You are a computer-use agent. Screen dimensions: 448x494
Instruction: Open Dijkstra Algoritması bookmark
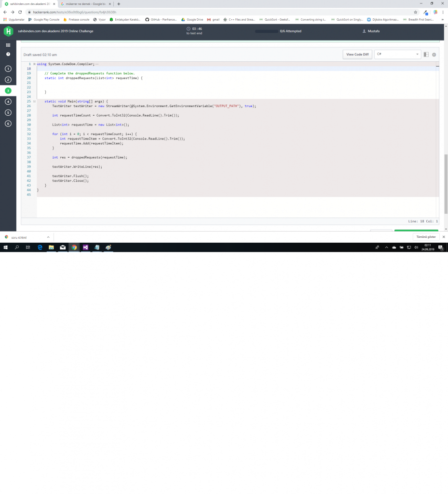click(x=383, y=19)
